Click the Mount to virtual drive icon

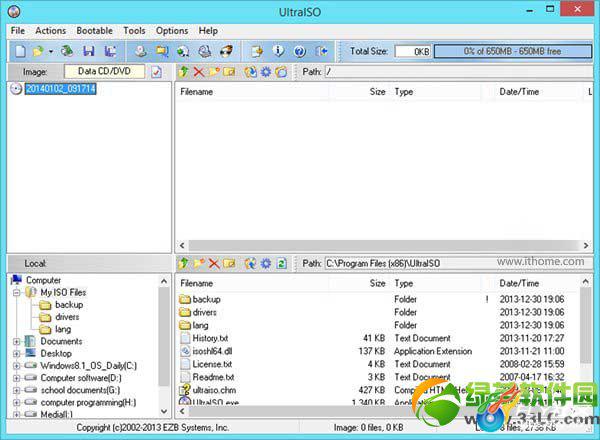tap(205, 51)
